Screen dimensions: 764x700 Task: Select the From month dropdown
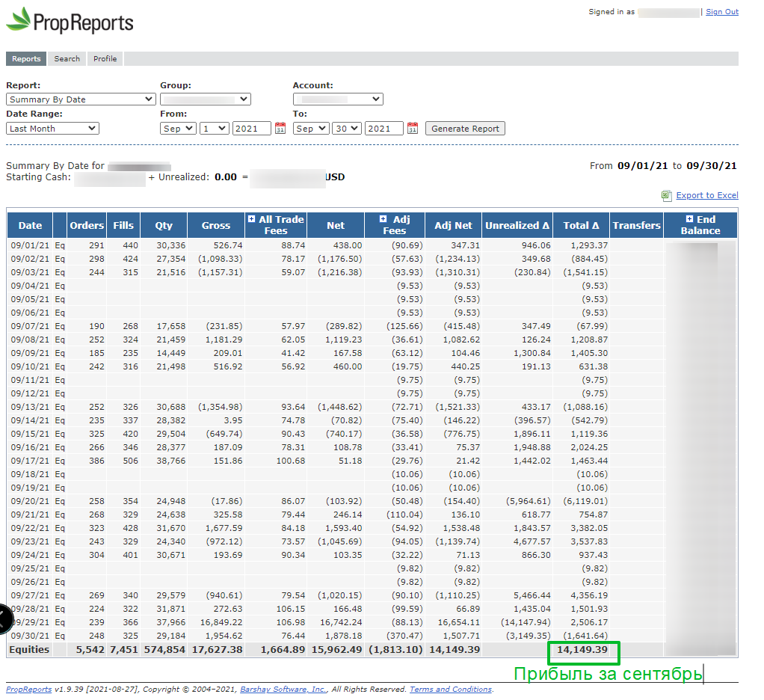(x=178, y=129)
